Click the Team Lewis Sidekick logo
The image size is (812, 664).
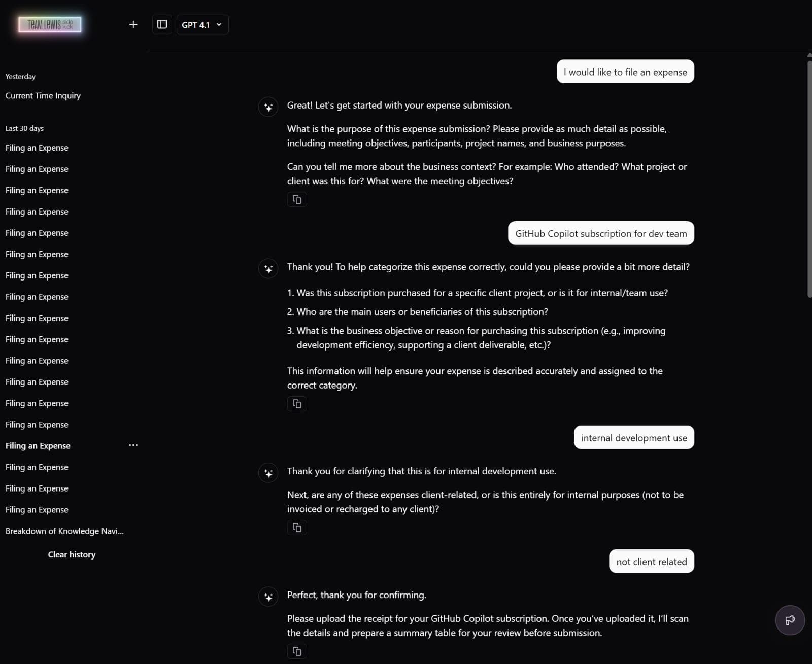click(50, 24)
